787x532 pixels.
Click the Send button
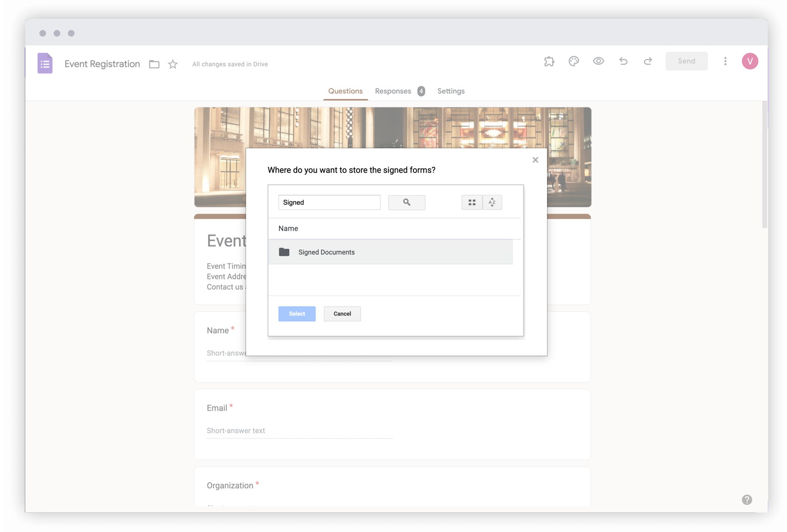(686, 61)
